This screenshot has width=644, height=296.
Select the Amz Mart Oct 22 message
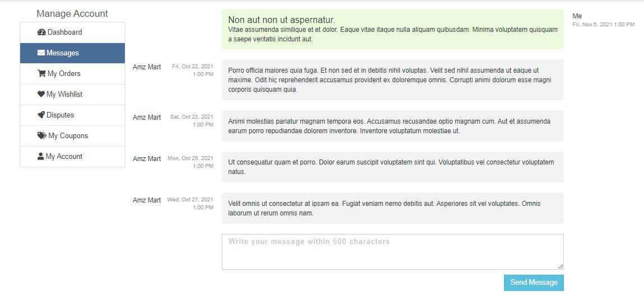point(393,79)
